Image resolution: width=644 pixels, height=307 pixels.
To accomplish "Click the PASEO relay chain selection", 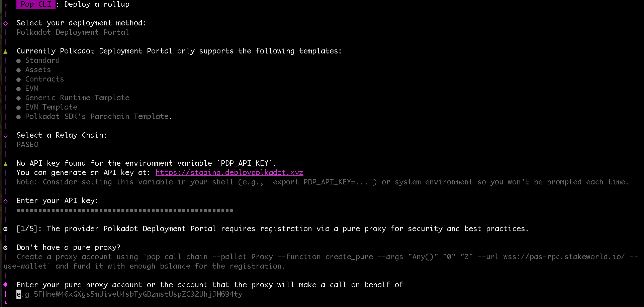I will click(27, 145).
